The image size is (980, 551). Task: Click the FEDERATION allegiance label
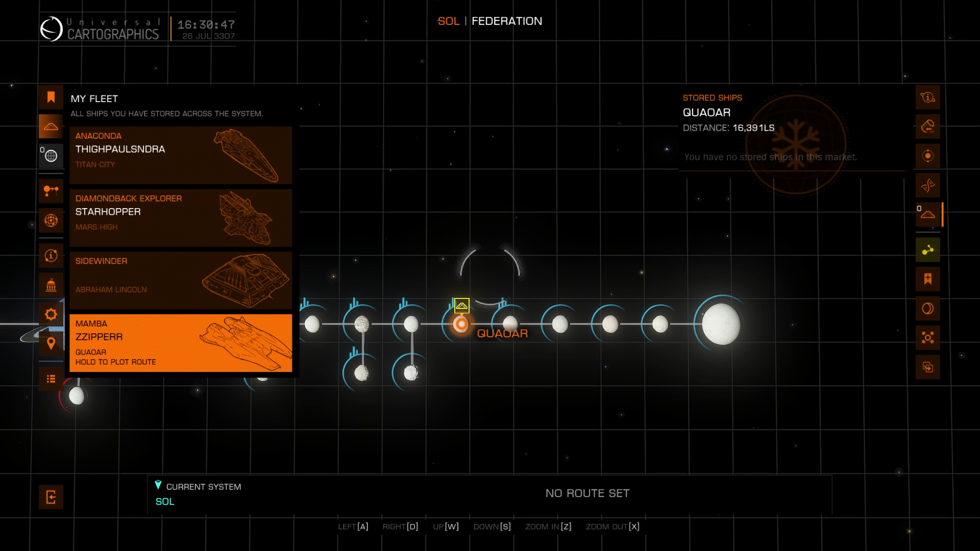click(x=507, y=21)
